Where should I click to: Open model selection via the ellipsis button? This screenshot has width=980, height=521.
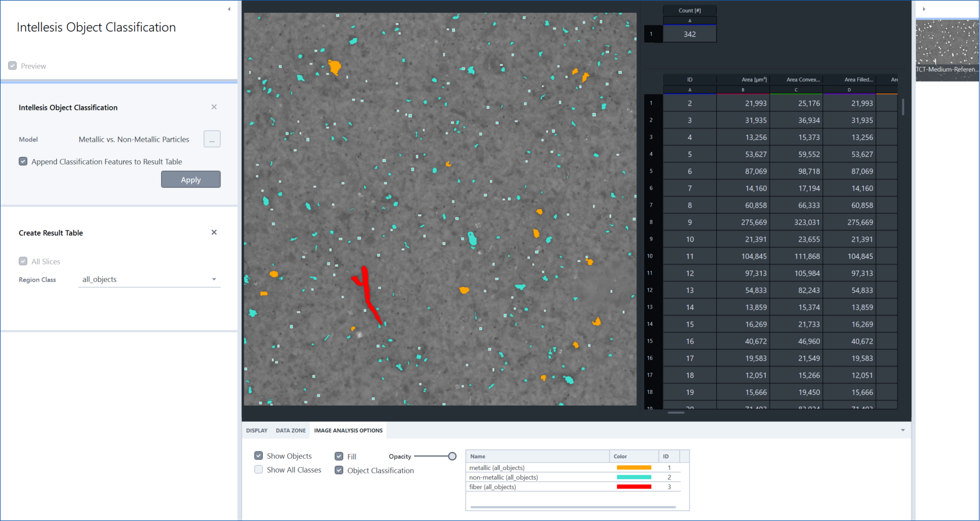212,139
